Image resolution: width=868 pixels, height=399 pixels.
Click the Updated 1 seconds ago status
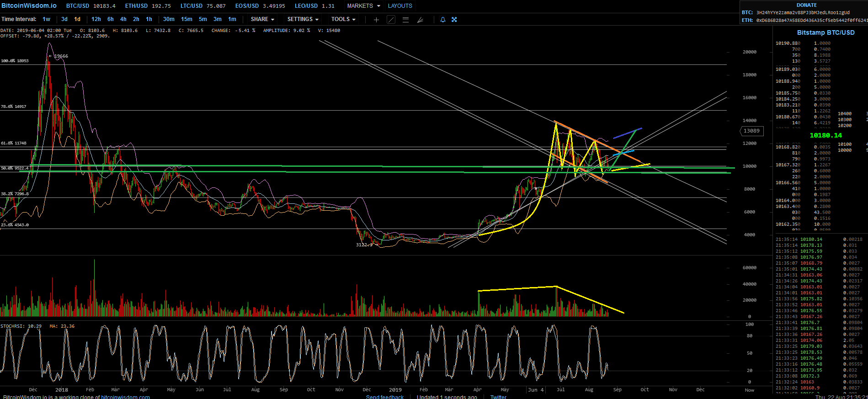(447, 397)
